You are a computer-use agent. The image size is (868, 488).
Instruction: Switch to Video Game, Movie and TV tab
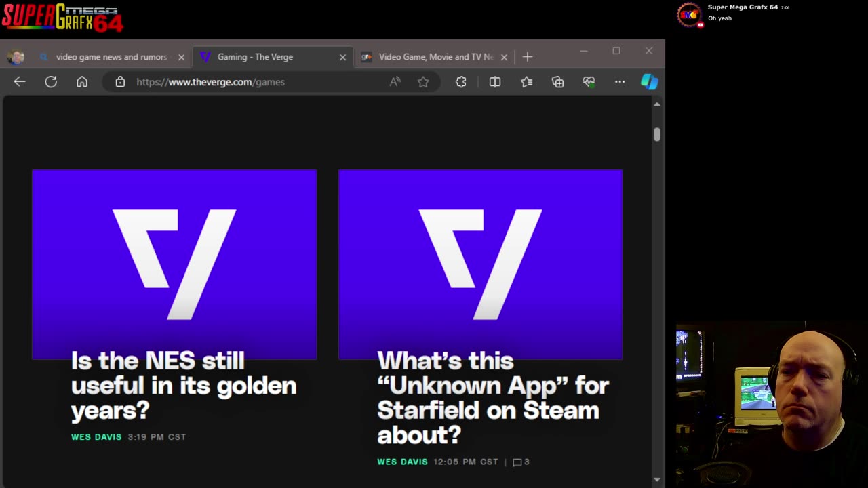tap(436, 57)
